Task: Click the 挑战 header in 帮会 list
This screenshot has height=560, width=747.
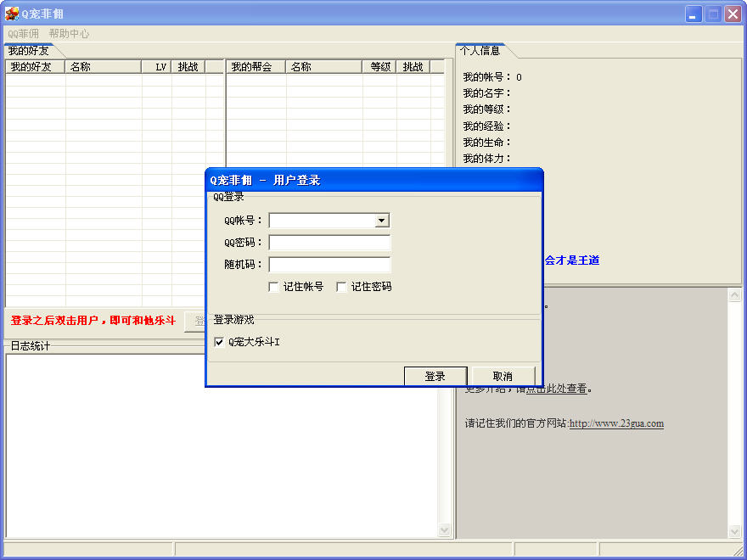Action: pos(413,67)
